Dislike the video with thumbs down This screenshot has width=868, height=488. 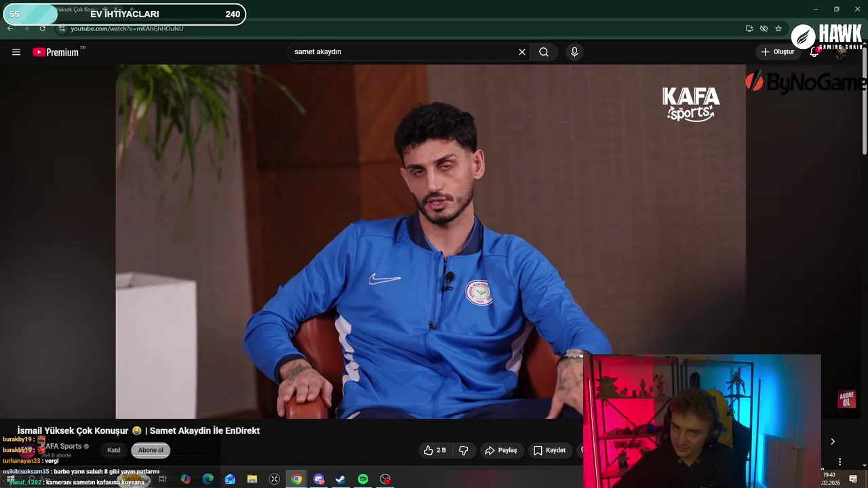(x=464, y=450)
